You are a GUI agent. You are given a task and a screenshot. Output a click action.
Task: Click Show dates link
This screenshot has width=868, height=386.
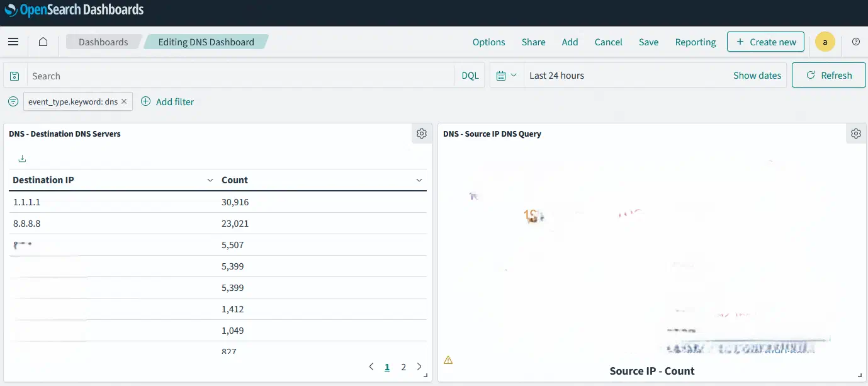[x=757, y=76]
